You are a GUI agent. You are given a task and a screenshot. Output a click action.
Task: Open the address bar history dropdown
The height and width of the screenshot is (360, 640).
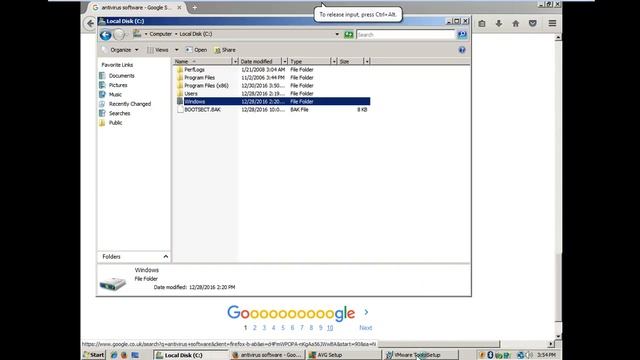[x=337, y=34]
